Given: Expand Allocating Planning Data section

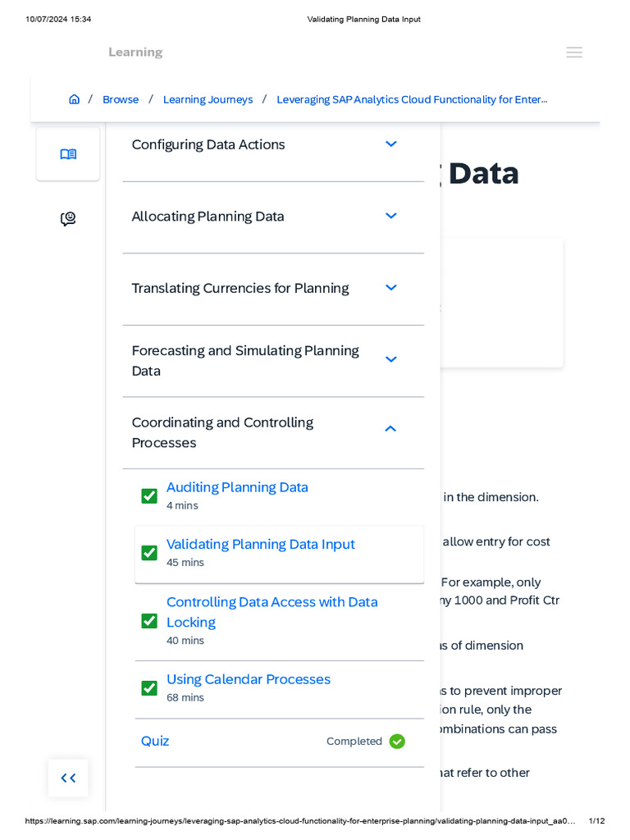Looking at the screenshot, I should (391, 216).
